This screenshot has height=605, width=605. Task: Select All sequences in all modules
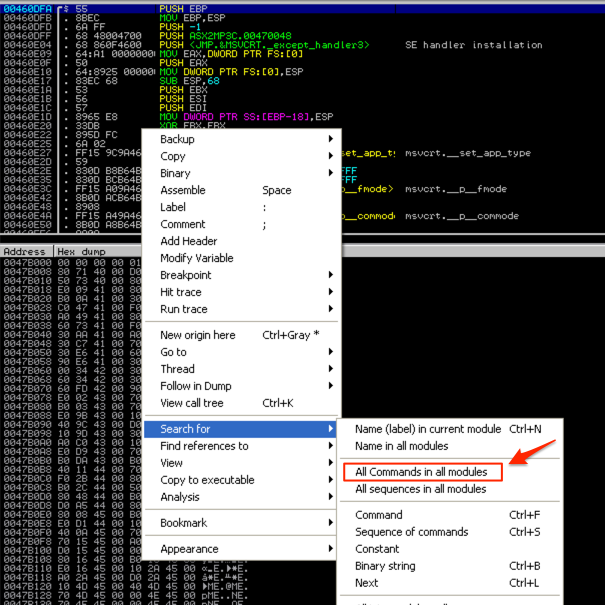(x=450, y=488)
